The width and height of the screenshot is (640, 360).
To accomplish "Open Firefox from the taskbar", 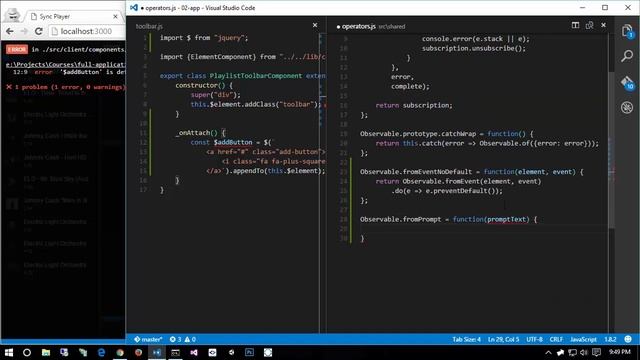I will click(138, 352).
